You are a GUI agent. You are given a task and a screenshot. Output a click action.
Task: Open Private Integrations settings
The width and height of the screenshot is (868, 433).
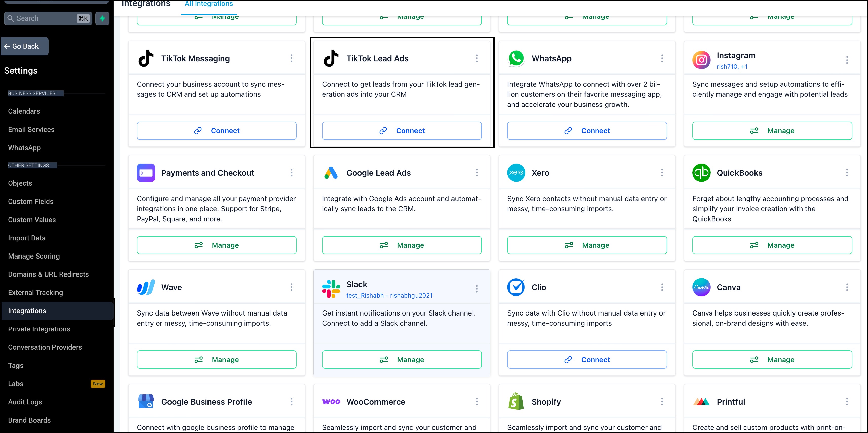point(39,329)
